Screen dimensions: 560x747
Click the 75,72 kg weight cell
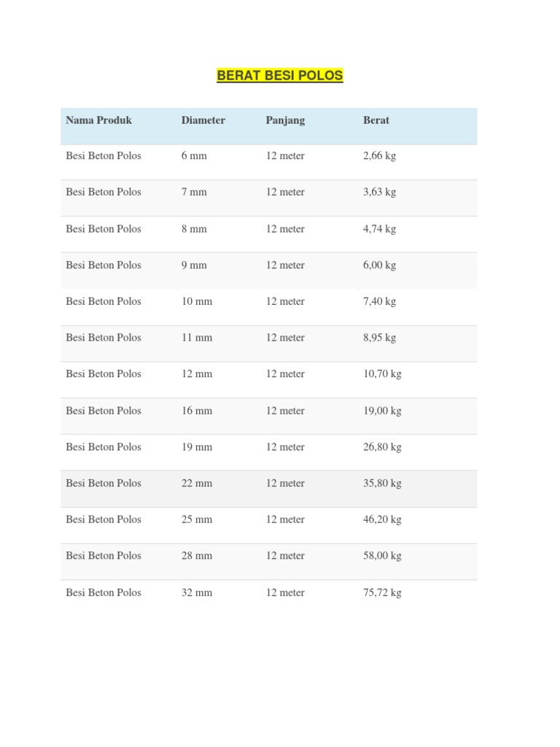coord(382,592)
